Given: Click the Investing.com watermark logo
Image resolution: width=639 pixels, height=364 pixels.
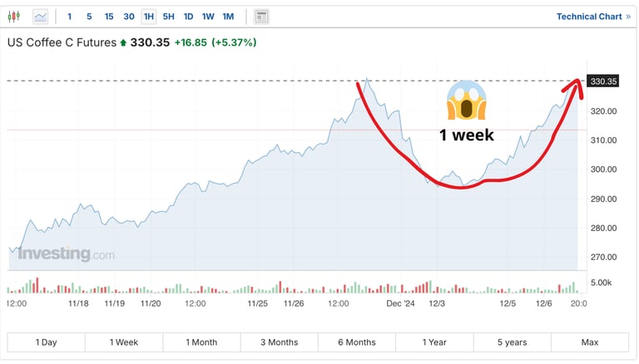Looking at the screenshot, I should point(67,254).
